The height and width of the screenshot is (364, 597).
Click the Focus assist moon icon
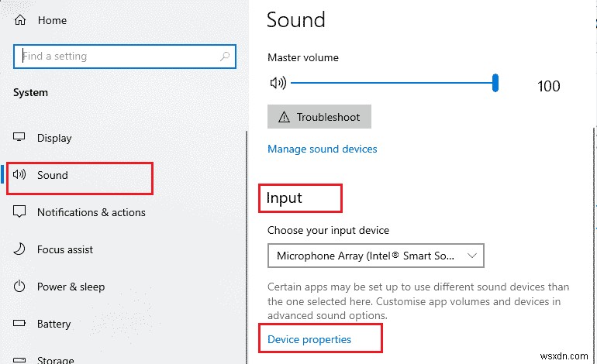coord(20,249)
